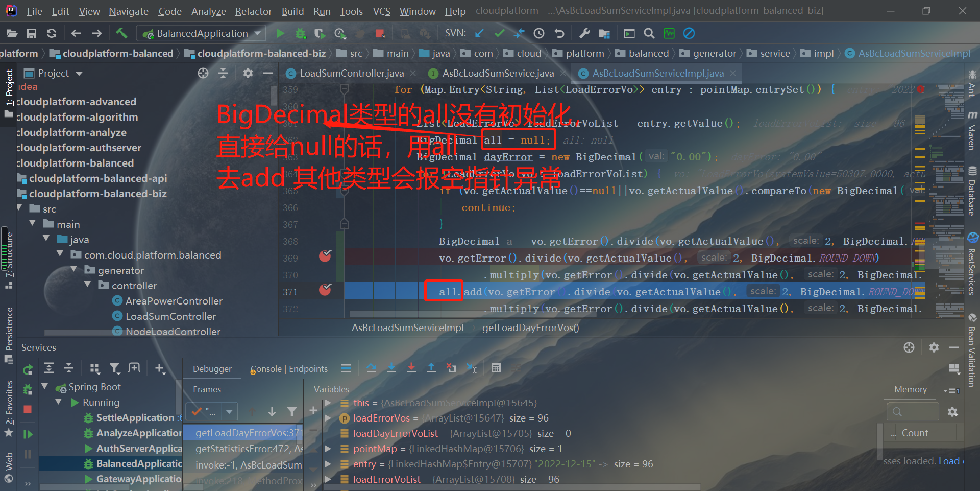
Task: Click the debugger Step Into icon
Action: click(x=391, y=368)
